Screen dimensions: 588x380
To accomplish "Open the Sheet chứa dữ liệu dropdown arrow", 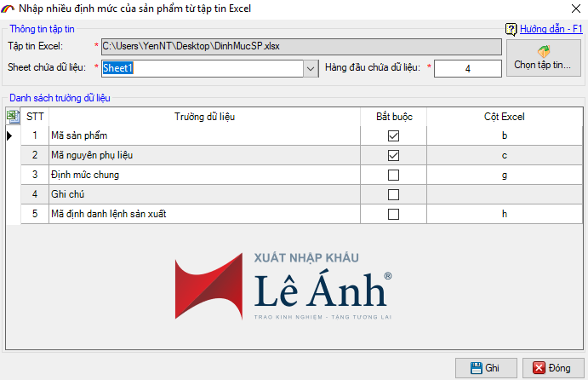I will coord(311,69).
